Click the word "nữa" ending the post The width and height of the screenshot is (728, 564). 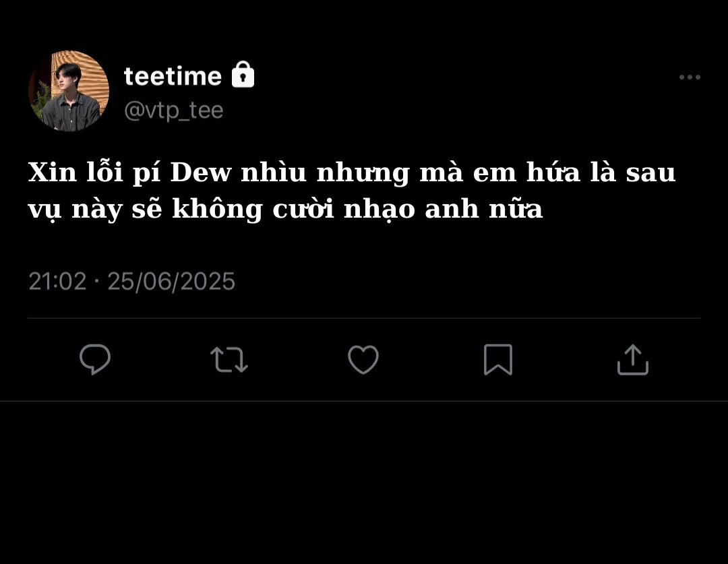pyautogui.click(x=516, y=210)
